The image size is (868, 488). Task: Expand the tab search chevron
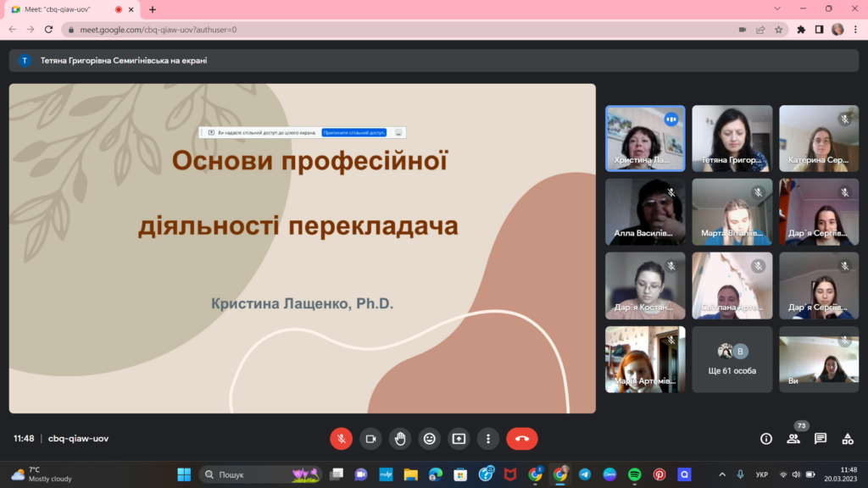click(x=778, y=8)
